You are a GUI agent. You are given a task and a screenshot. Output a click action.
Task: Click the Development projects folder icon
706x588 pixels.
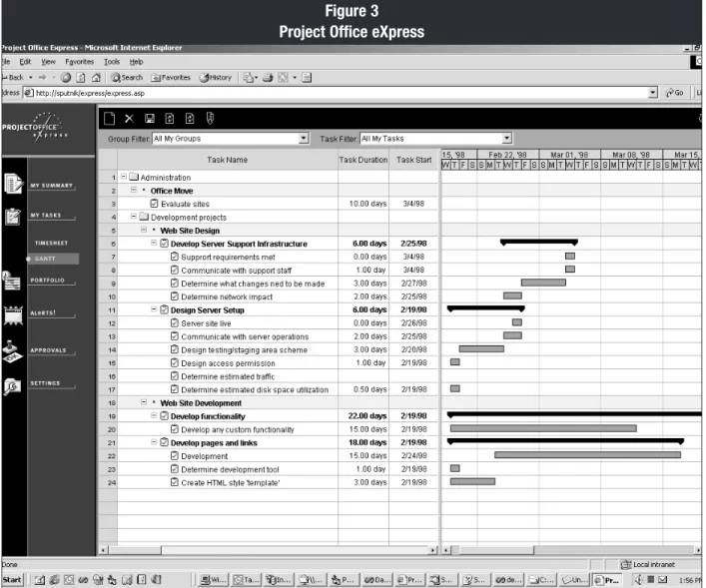point(144,217)
